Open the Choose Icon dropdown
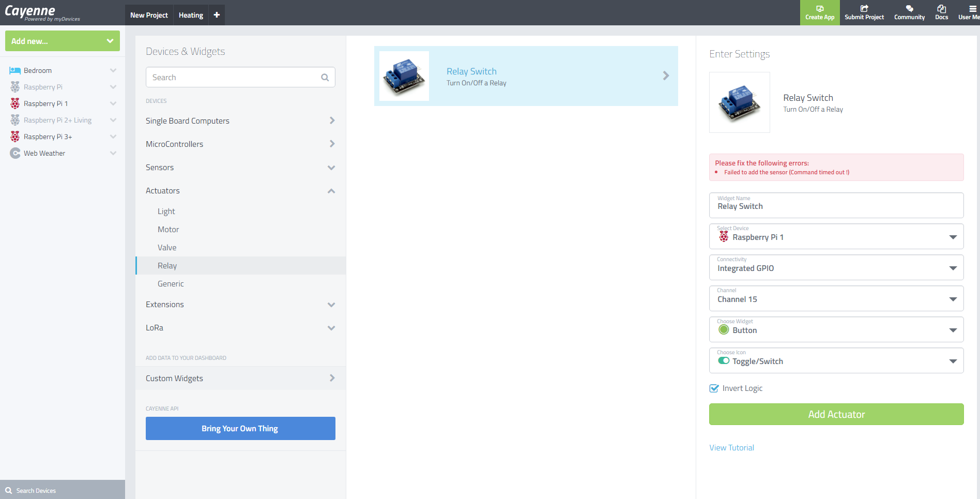The image size is (980, 499). pos(836,360)
